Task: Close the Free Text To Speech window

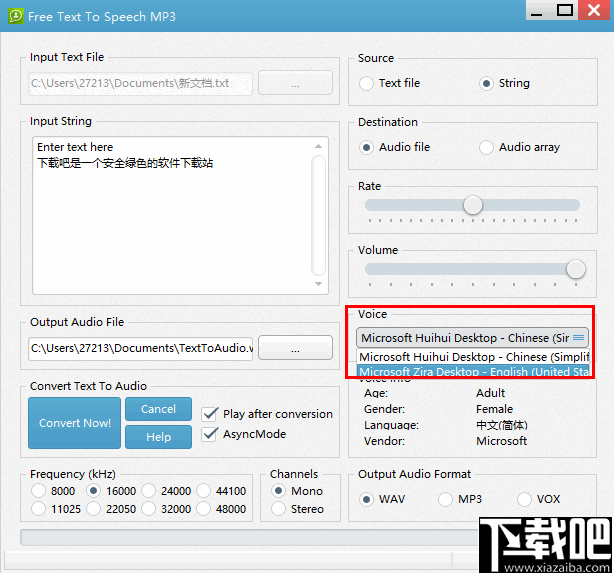Action: (x=594, y=10)
